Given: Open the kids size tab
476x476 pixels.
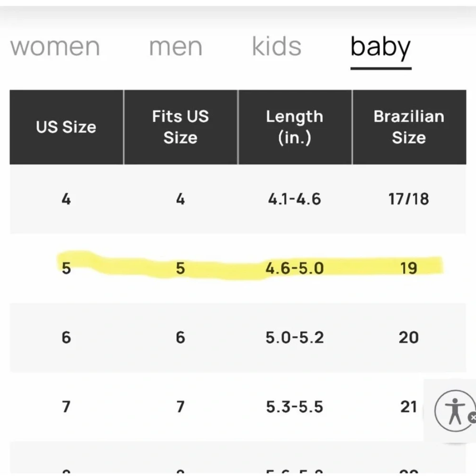Looking at the screenshot, I should point(277,46).
